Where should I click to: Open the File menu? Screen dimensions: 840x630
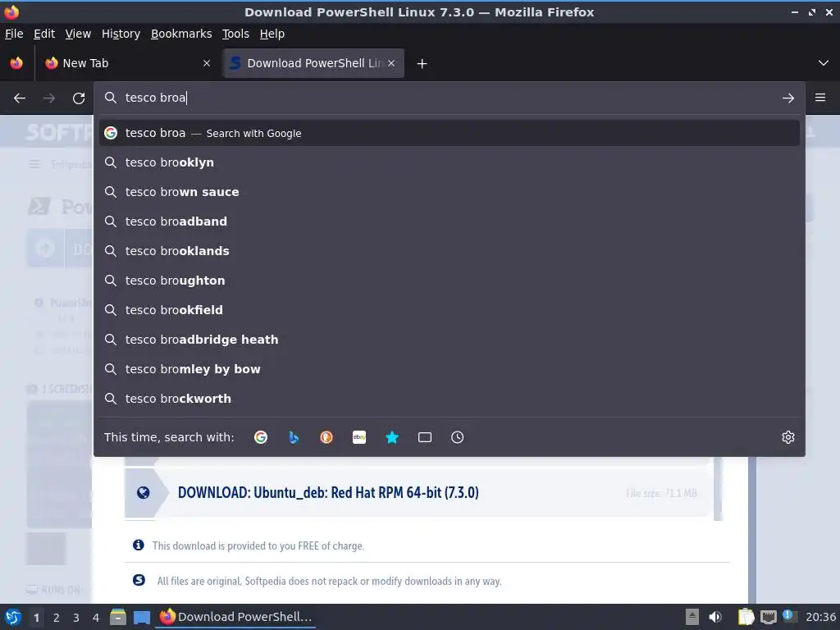(x=14, y=34)
